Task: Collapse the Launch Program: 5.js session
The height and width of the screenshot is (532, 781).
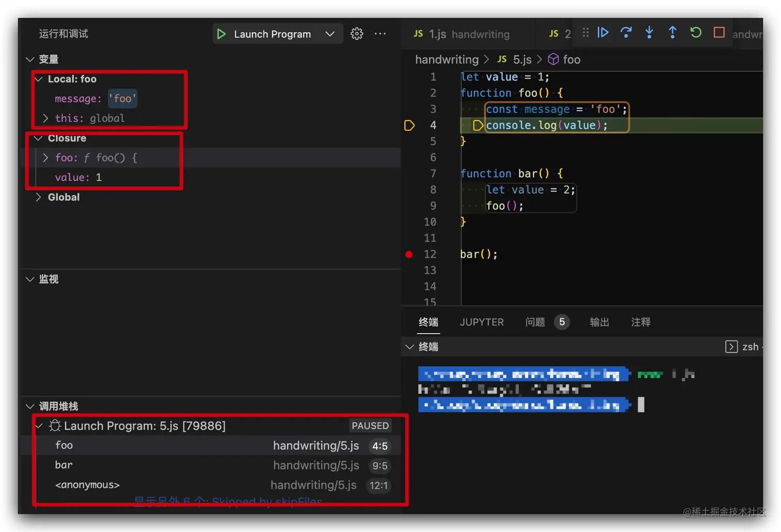Action: tap(39, 426)
